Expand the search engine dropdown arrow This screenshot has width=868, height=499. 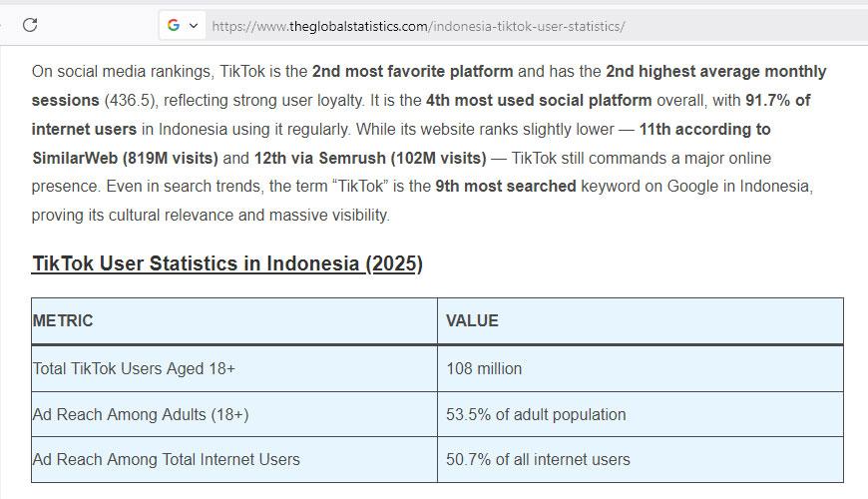194,26
